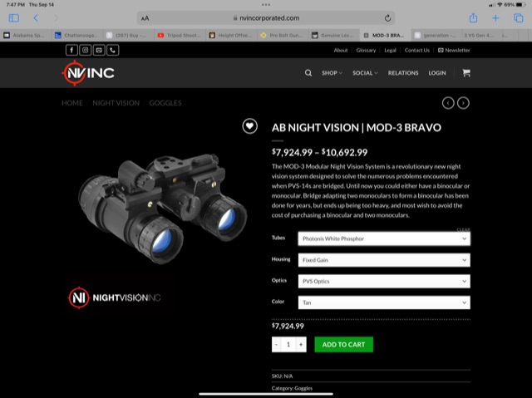Image resolution: width=532 pixels, height=398 pixels.
Task: Click HOME in the breadcrumb
Action: (x=72, y=103)
